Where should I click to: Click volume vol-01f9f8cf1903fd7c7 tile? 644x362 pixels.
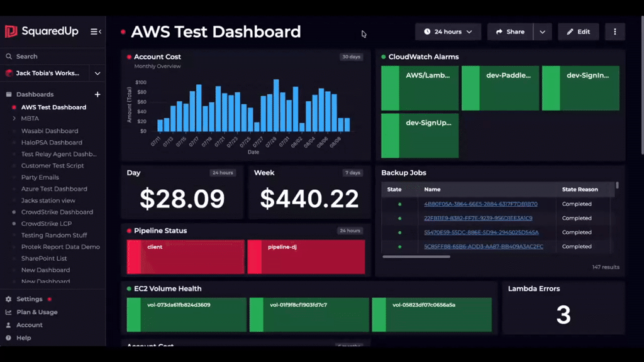click(309, 315)
